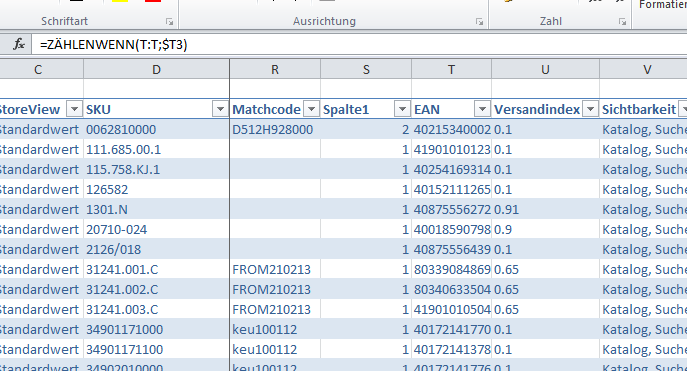Select column U header

(x=545, y=70)
